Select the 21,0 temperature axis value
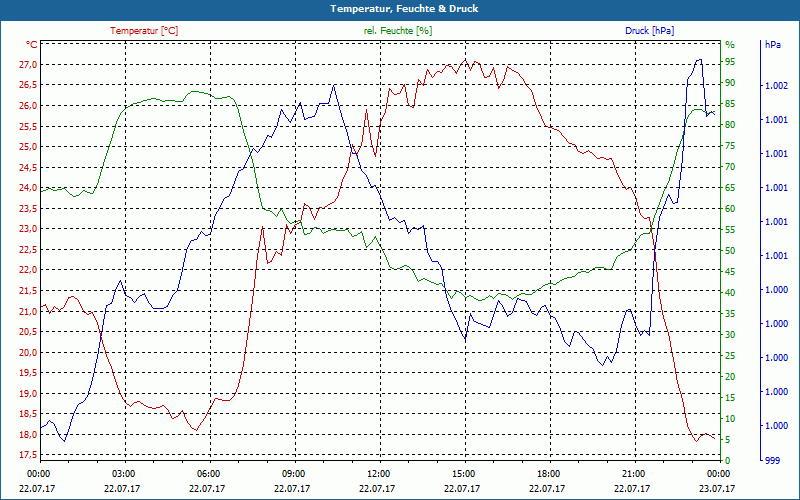800x500 pixels. 29,311
